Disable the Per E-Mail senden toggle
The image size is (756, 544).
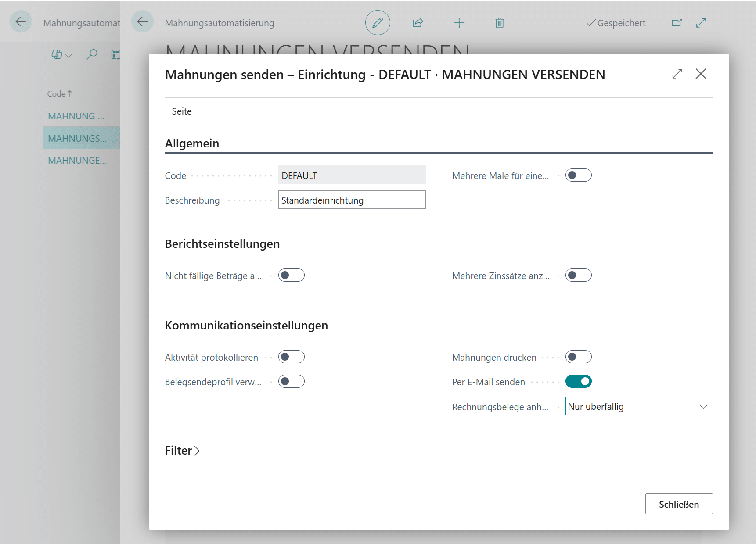579,381
